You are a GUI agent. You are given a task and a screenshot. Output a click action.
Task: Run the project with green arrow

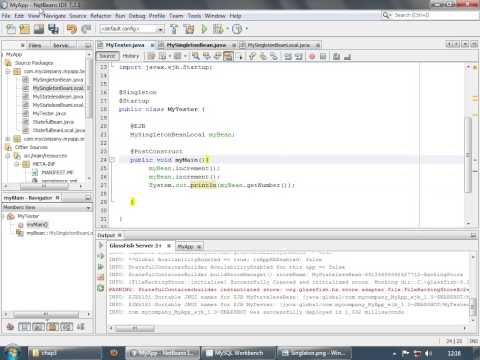tap(204, 29)
